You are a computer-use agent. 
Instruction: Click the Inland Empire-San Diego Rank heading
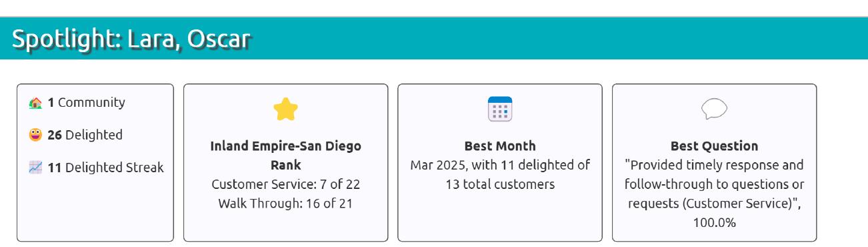pyautogui.click(x=285, y=156)
